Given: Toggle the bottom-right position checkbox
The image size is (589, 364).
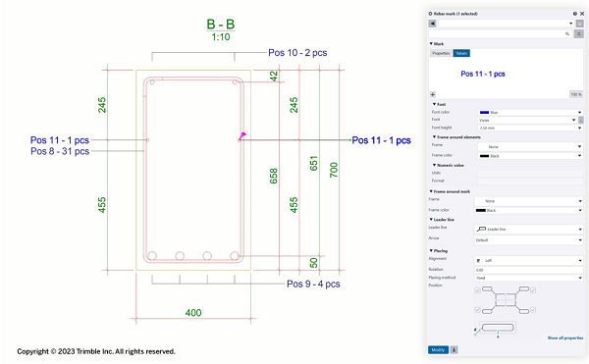Looking at the screenshot, I should pos(533,310).
